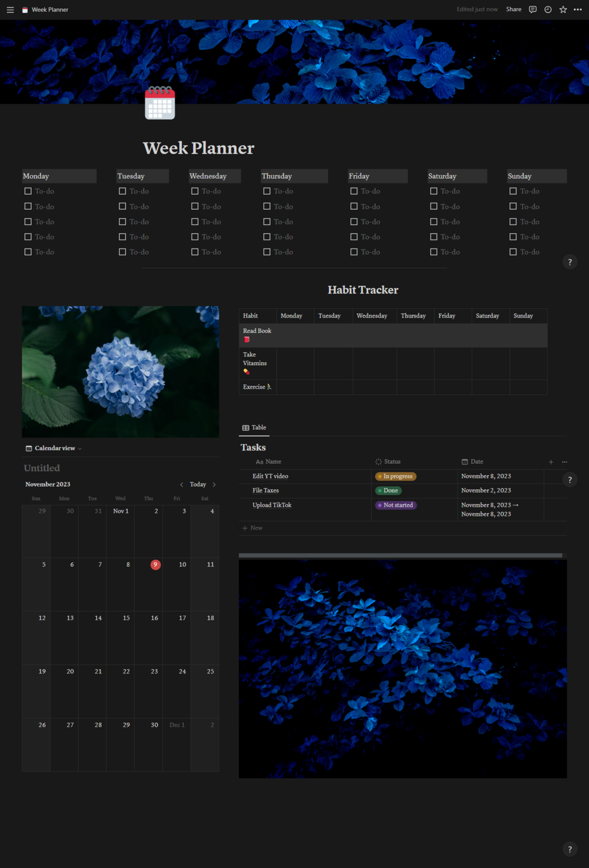Screen dimensions: 589x868
Task: Click the small calendar icon in page breadcrumb
Action: [25, 9]
